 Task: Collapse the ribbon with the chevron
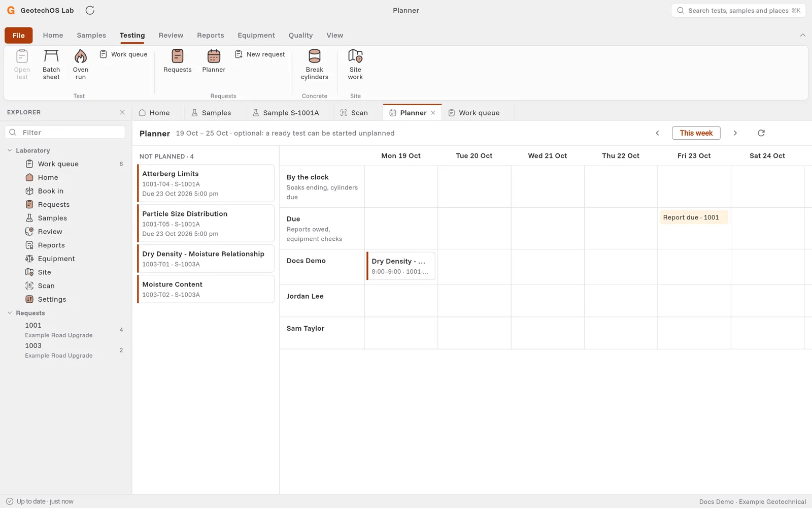802,35
